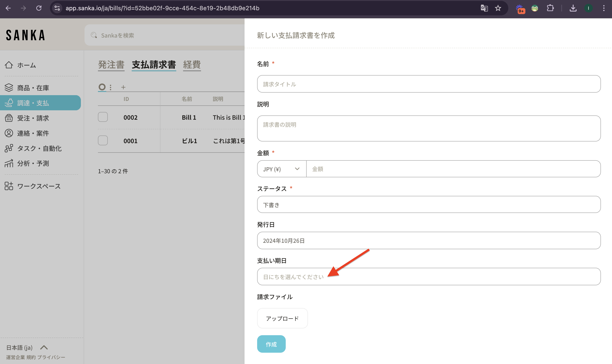Open 分析・予測 chart icon in sidebar
Image resolution: width=612 pixels, height=364 pixels.
(x=9, y=163)
